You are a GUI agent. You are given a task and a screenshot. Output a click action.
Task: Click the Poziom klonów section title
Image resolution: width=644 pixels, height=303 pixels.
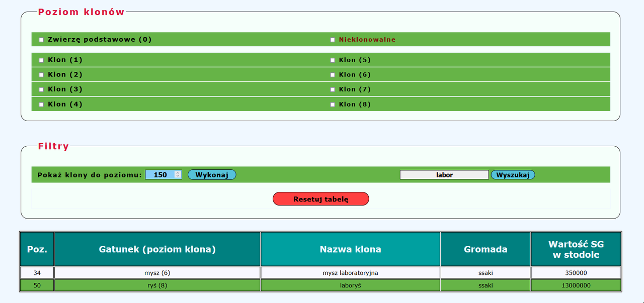pyautogui.click(x=82, y=12)
